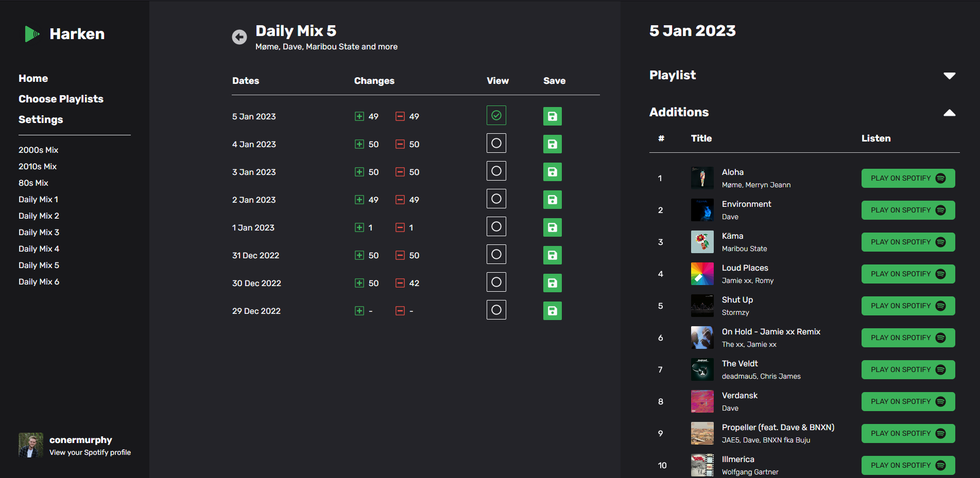Play Shut Up on Spotify

click(908, 306)
